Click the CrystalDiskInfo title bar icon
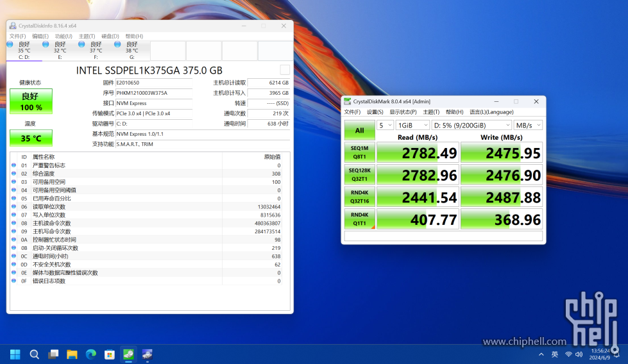 pyautogui.click(x=13, y=26)
